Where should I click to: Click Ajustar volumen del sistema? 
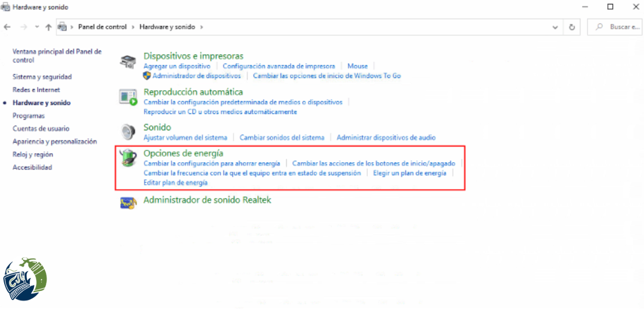point(185,138)
